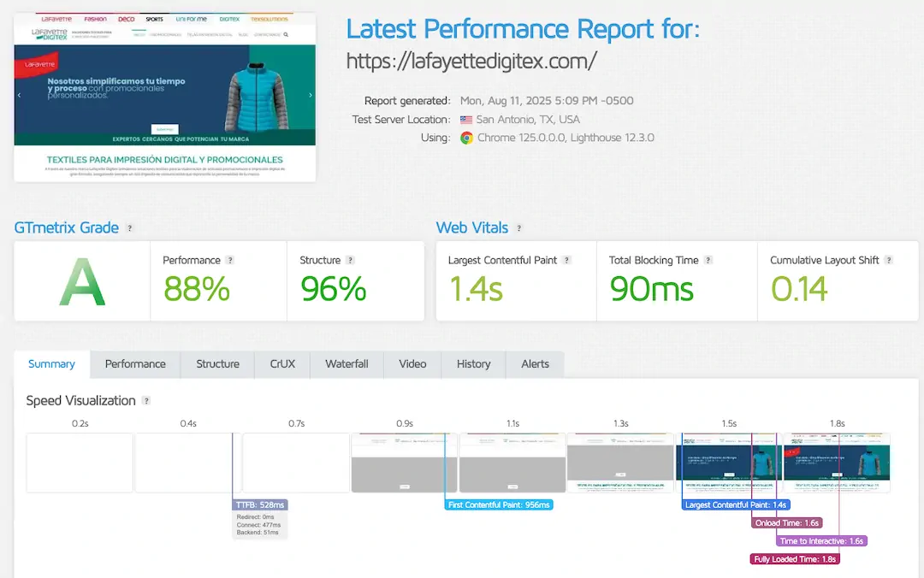
Task: Click the First Contentful Paint: 956ms marker
Action: tap(499, 505)
